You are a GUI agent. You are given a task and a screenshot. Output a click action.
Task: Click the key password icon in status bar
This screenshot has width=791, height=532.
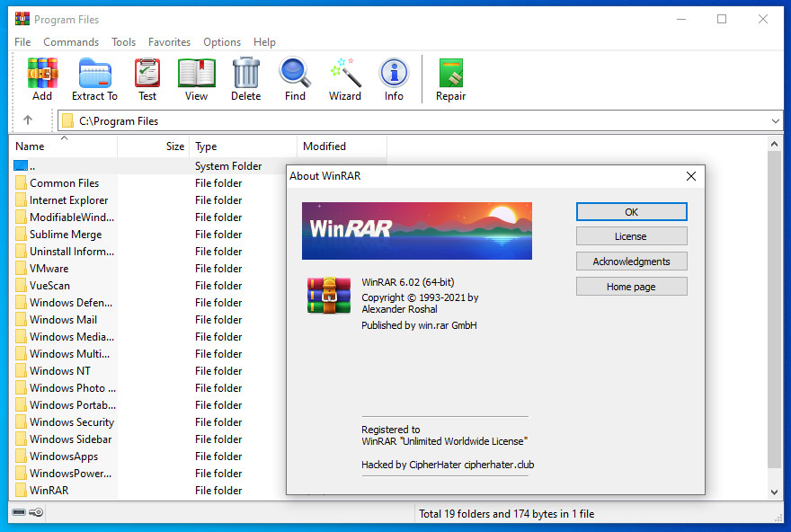coord(36,512)
